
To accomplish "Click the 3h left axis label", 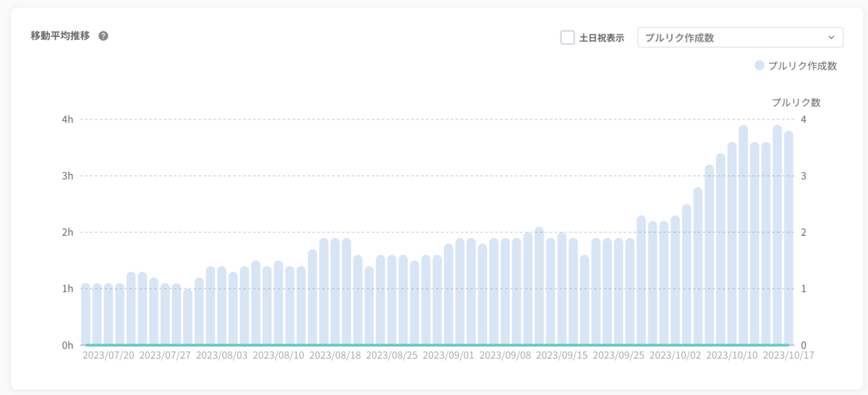I will click(67, 176).
